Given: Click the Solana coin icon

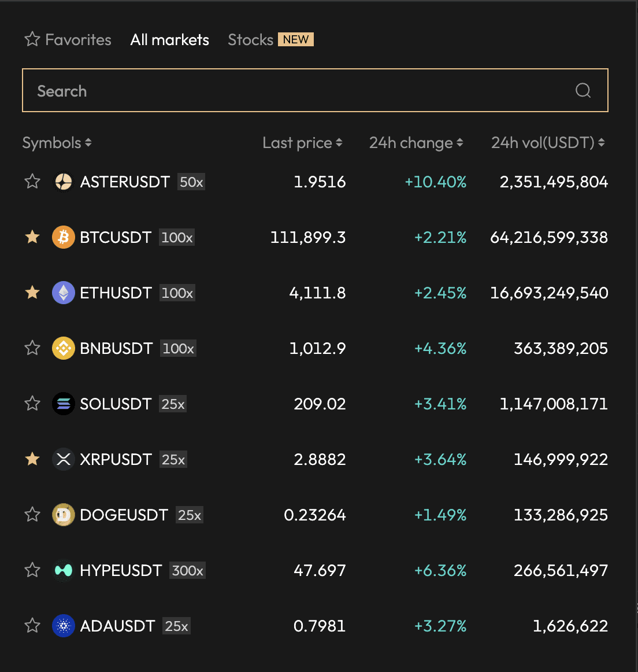Looking at the screenshot, I should point(64,404).
